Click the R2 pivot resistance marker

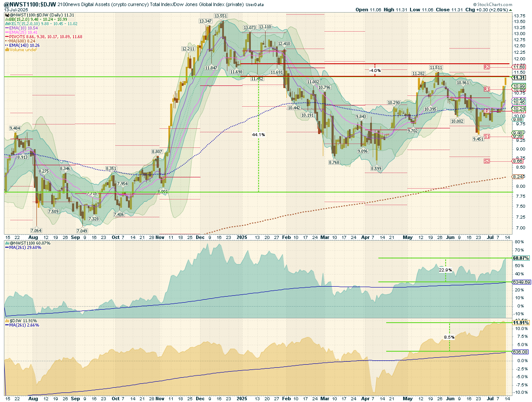coord(487,67)
